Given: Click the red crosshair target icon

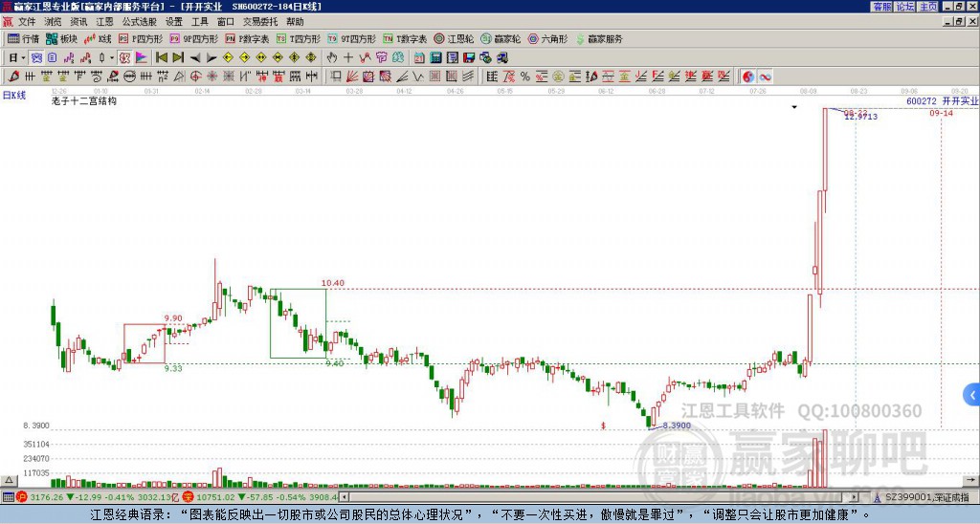Looking at the screenshot, I should [195, 76].
